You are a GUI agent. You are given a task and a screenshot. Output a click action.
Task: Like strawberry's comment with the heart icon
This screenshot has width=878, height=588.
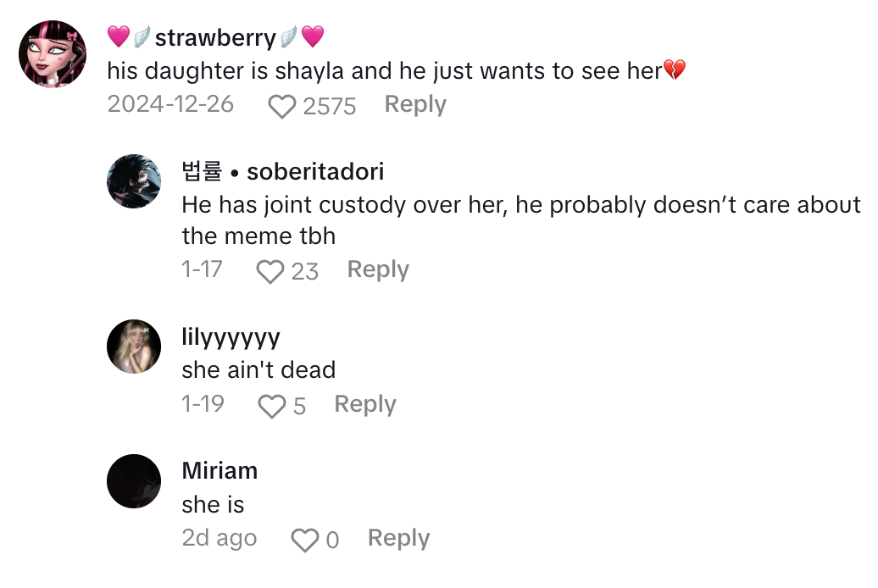tap(281, 106)
